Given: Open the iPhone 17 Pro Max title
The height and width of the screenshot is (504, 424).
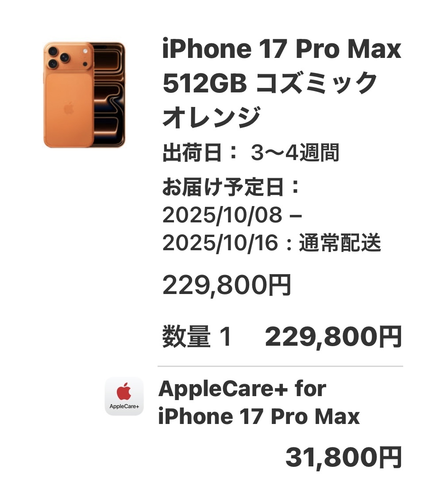Looking at the screenshot, I should [x=282, y=49].
